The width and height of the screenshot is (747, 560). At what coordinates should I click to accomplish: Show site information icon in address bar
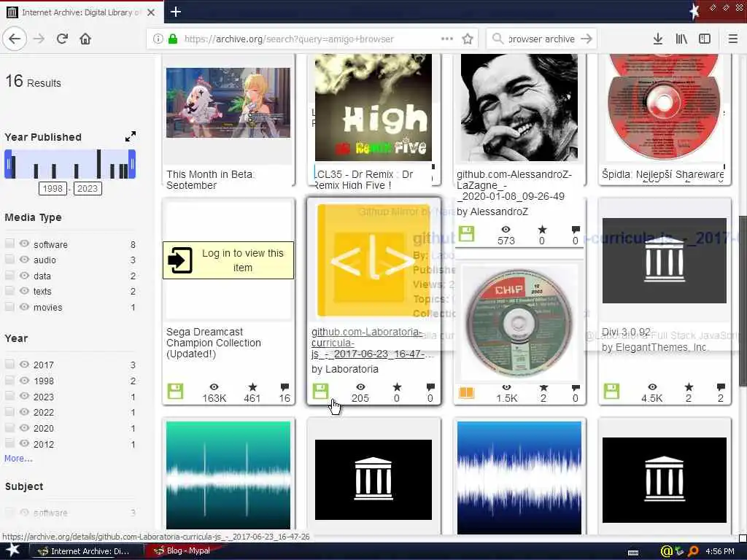[158, 39]
